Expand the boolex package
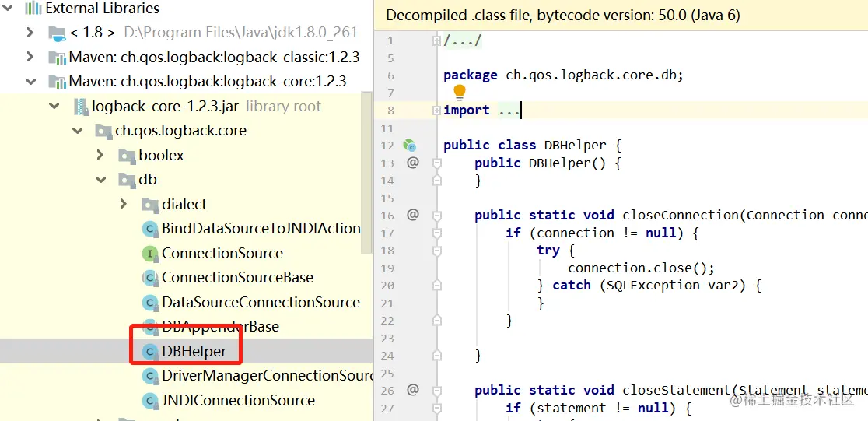This screenshot has width=868, height=421. 100,155
